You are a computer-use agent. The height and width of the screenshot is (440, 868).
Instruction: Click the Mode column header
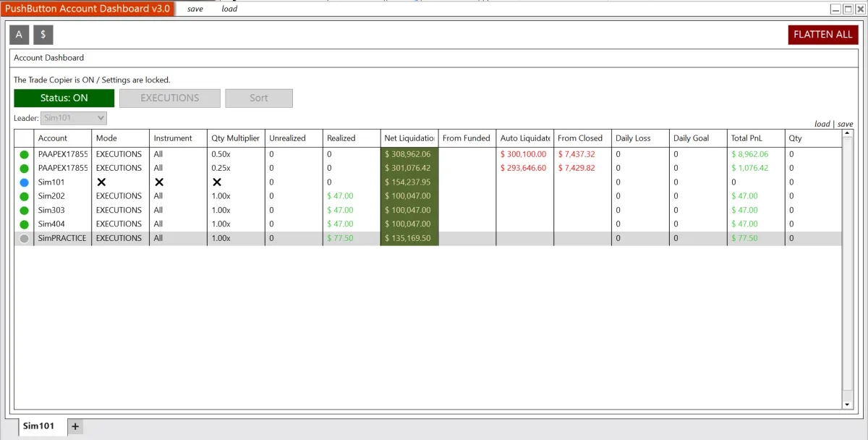coord(121,138)
